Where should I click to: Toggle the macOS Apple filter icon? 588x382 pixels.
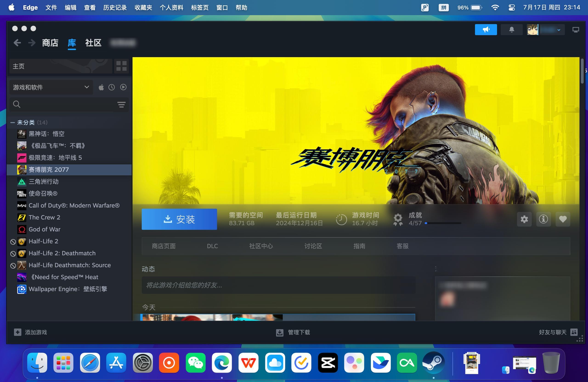coord(101,87)
